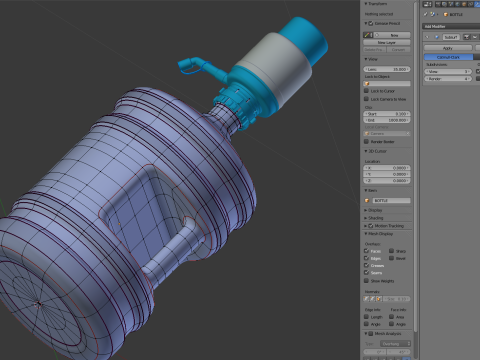Enable the Mesh Analysis panel checkbox
Viewport: 480px width, 360px height.
pos(371,334)
